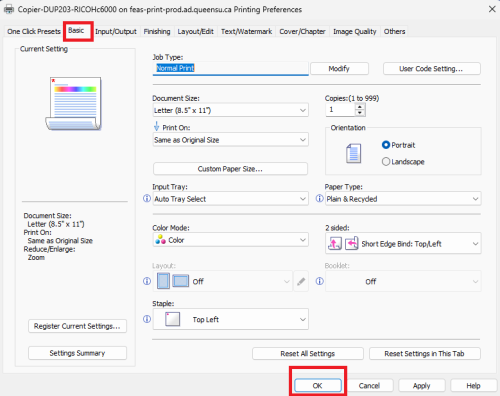The image size is (500, 396).
Task: Click the Staple top-left page icon
Action: coord(172,319)
